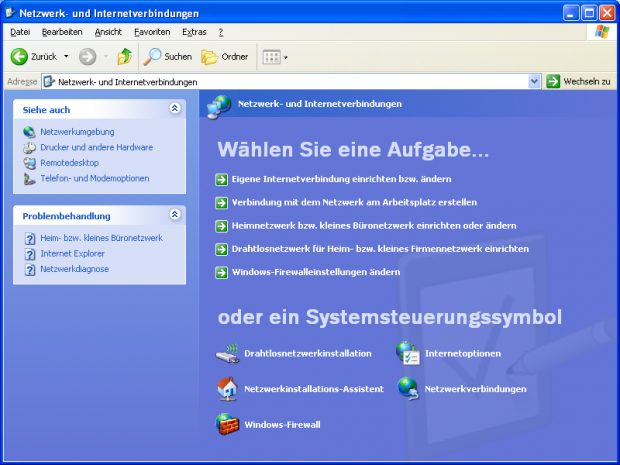Click the green Zurück back arrow icon

(19, 57)
